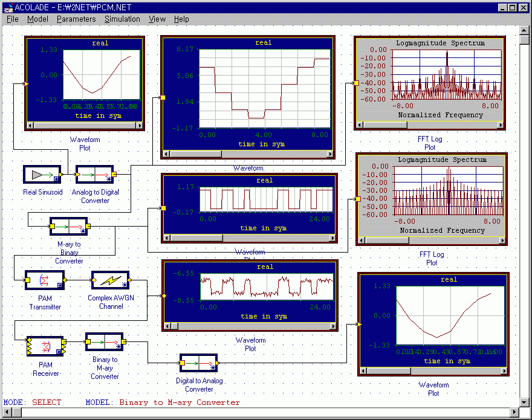Image resolution: width=532 pixels, height=420 pixels.
Task: Click the main window's vertical scroll down arrow
Action: (524, 402)
